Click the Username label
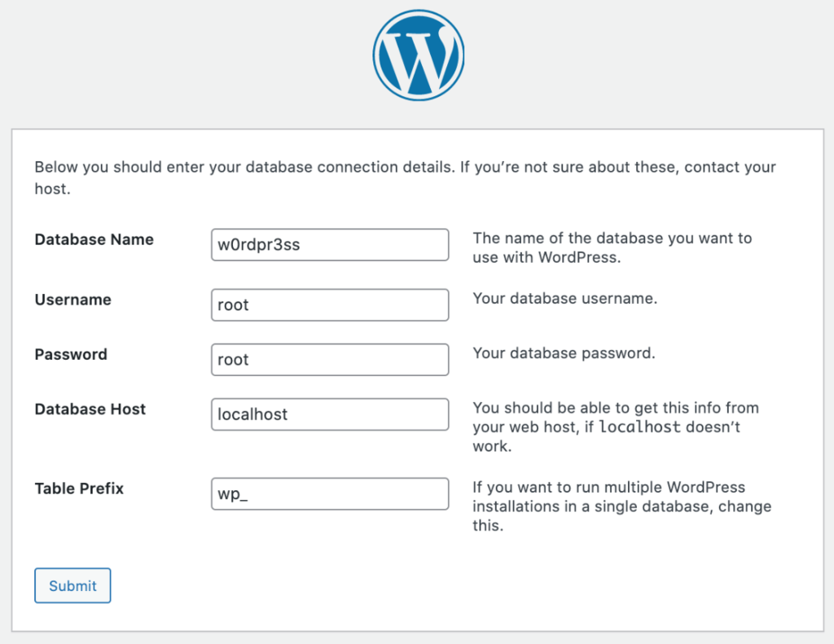Image resolution: width=834 pixels, height=644 pixels. [72, 300]
